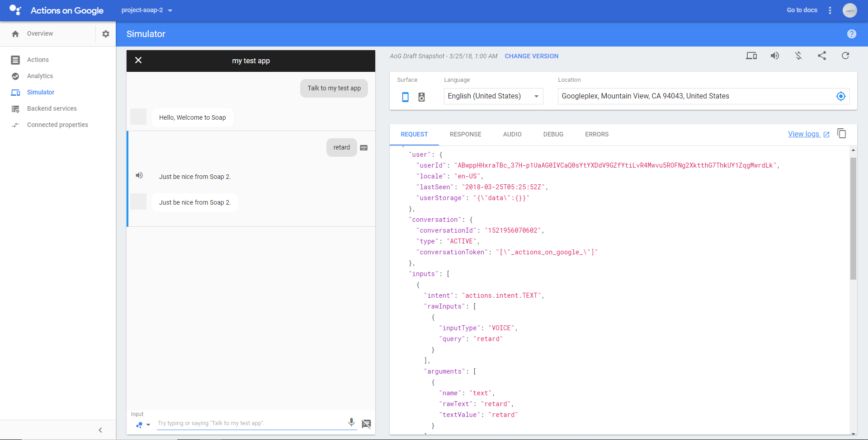Click the userId value in request JSON

[x=615, y=165]
